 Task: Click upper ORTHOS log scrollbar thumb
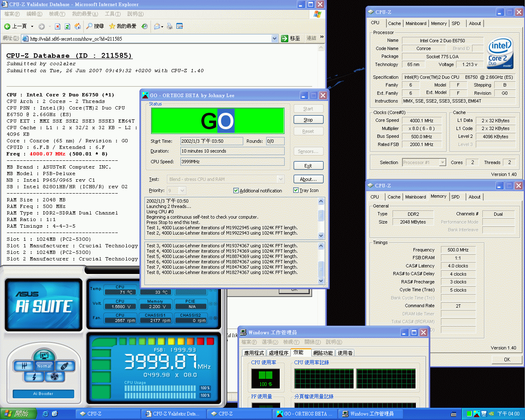321,215
